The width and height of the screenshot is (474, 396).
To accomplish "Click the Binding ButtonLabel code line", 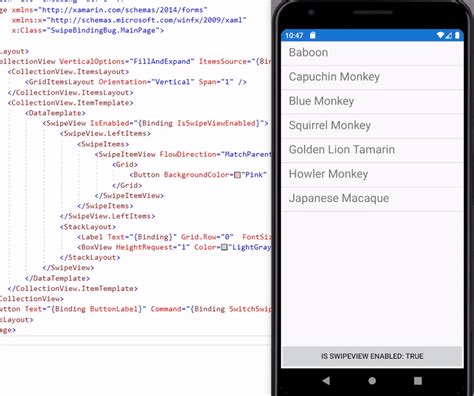I will tap(136, 309).
